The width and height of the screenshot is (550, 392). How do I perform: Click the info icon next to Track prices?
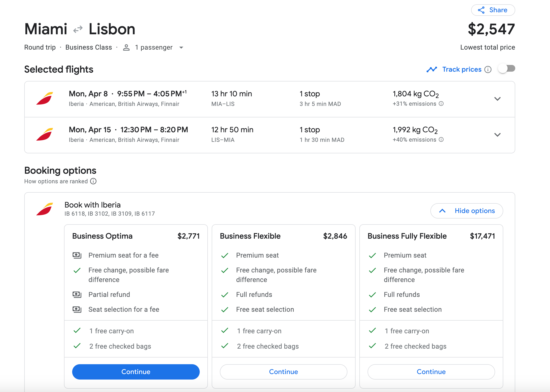[488, 69]
